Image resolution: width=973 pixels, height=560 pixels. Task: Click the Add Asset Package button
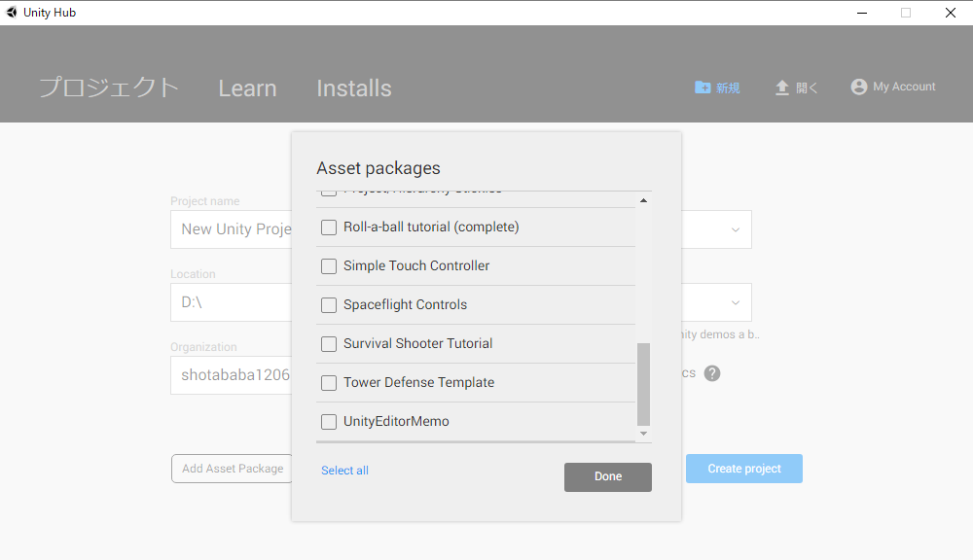point(232,469)
